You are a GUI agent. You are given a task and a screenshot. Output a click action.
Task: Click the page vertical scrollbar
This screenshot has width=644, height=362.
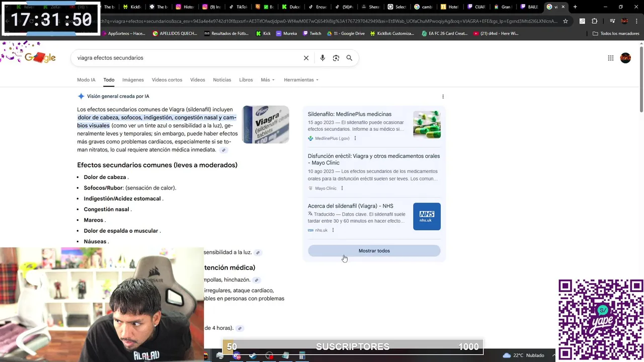tap(641, 80)
